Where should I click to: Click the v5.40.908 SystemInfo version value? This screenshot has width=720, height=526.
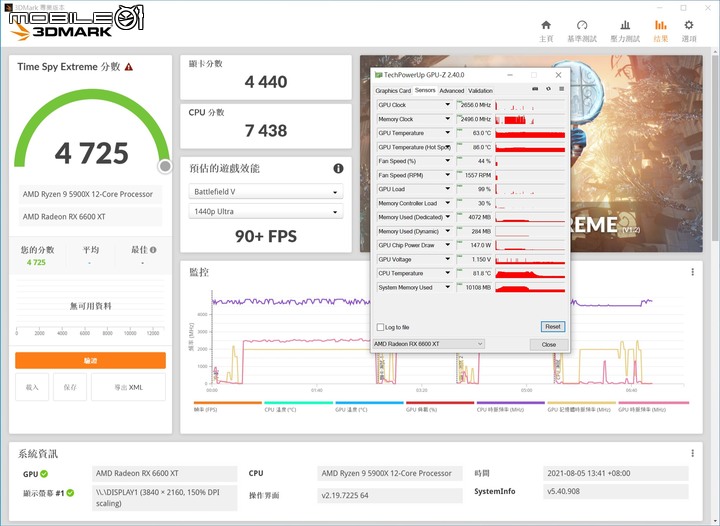pyautogui.click(x=616, y=491)
